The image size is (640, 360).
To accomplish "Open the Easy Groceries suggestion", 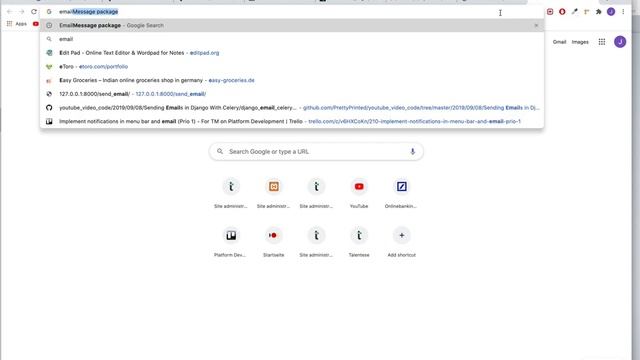I will (x=292, y=80).
